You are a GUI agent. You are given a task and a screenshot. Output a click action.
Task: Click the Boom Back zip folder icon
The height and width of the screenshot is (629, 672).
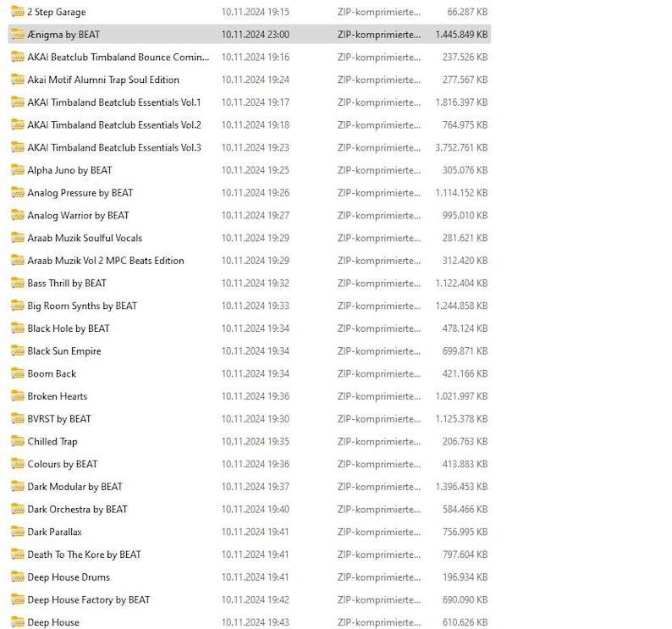[18, 374]
